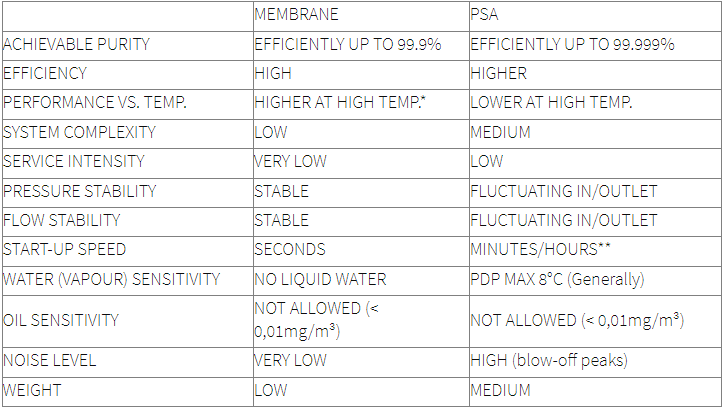Image resolution: width=724 pixels, height=408 pixels.
Task: Select the EFFICIENCY row label
Action: [45, 73]
